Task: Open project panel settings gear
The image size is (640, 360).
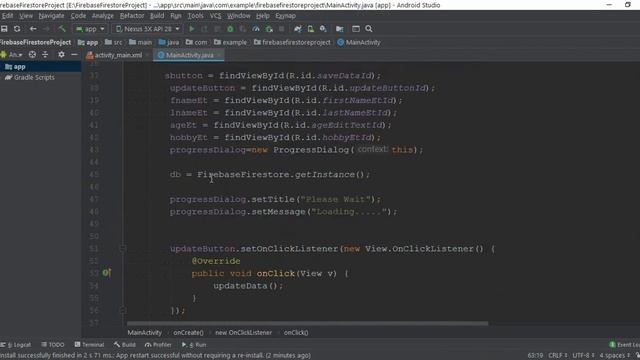Action: 61,55
